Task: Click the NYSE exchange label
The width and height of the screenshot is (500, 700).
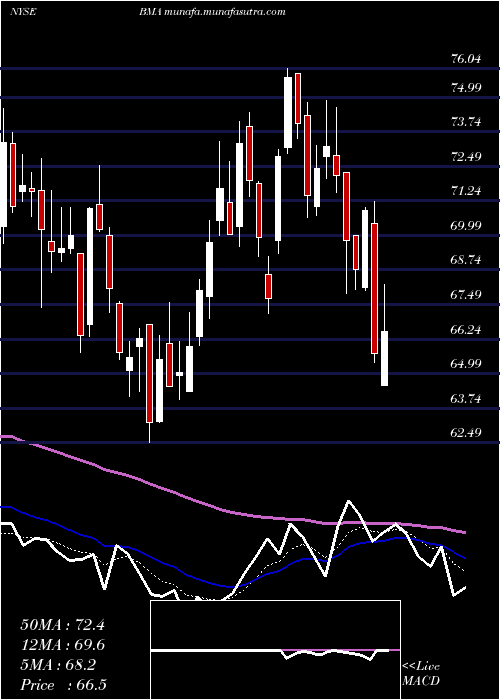Action: pos(23,12)
